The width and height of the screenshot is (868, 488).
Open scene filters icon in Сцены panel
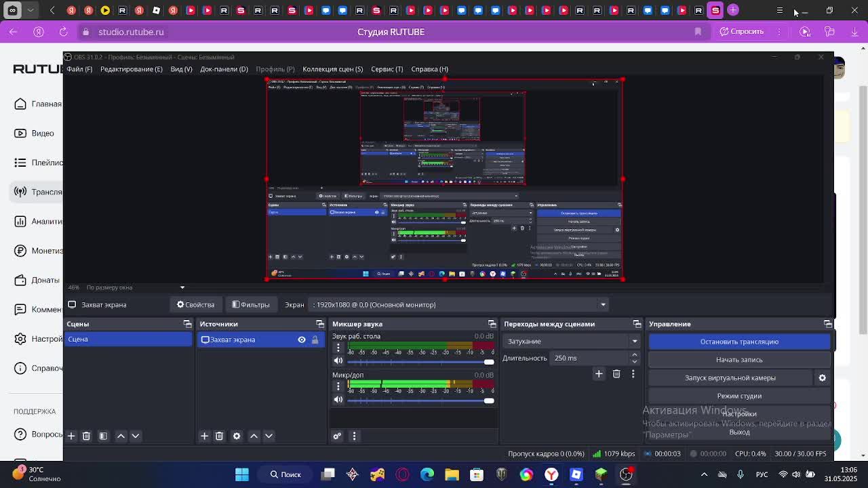(103, 436)
